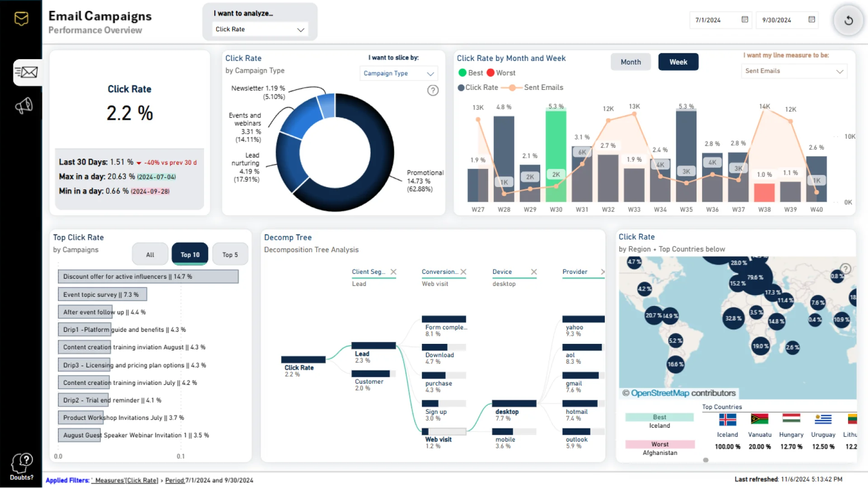Toggle the Worst legend item
Screen dimensions: 868x488
coord(501,73)
